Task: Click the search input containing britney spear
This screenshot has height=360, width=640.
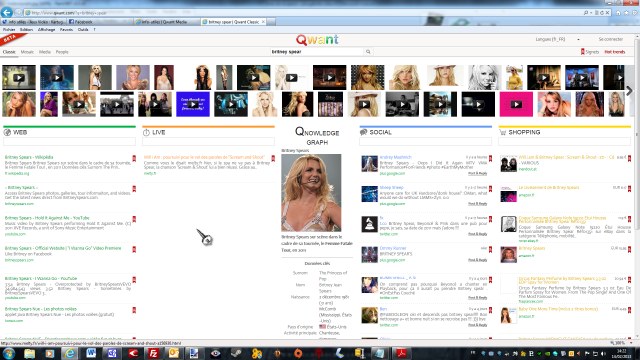Action: [x=317, y=52]
